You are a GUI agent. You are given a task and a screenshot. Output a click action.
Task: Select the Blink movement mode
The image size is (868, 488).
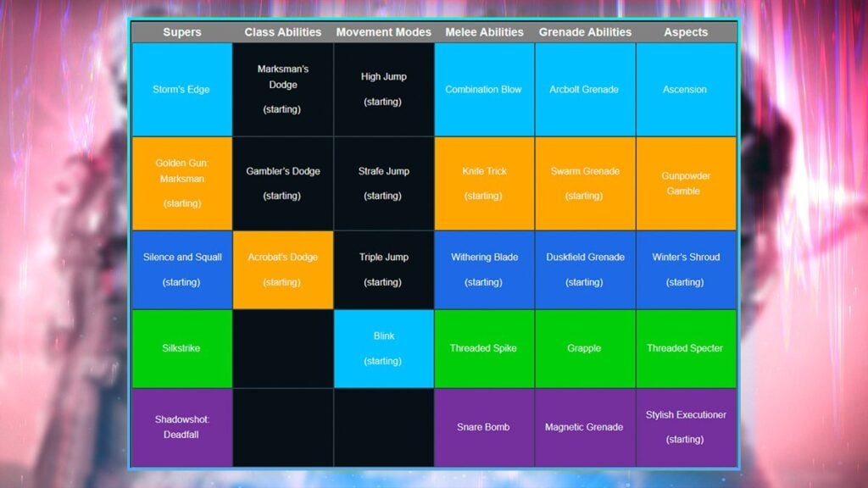383,348
